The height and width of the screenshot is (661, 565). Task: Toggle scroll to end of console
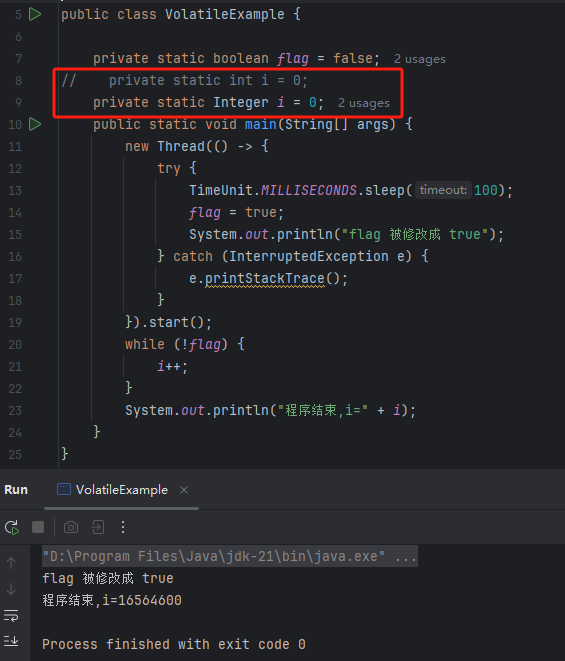[11, 641]
